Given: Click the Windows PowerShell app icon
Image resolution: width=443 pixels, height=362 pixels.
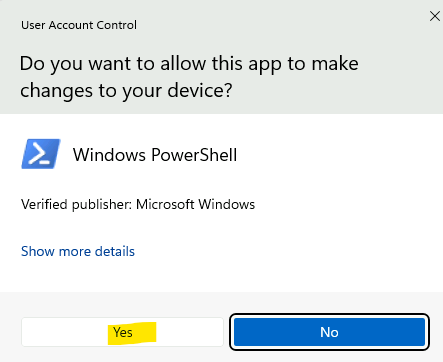Looking at the screenshot, I should click(41, 154).
